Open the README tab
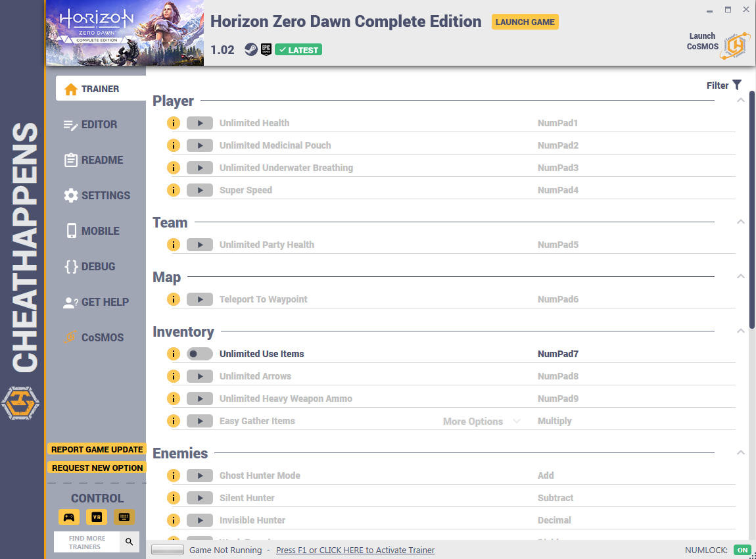756x559 pixels. point(93,160)
